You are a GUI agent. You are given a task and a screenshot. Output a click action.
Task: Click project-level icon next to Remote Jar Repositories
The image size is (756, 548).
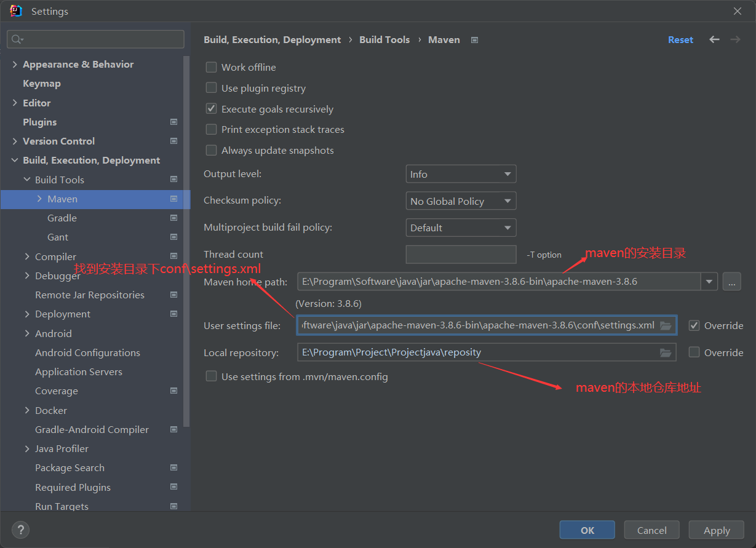click(x=173, y=295)
